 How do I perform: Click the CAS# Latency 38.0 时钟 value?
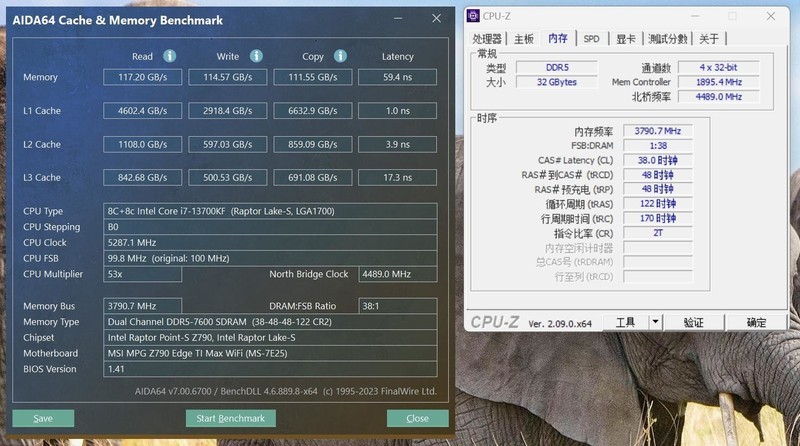click(658, 160)
